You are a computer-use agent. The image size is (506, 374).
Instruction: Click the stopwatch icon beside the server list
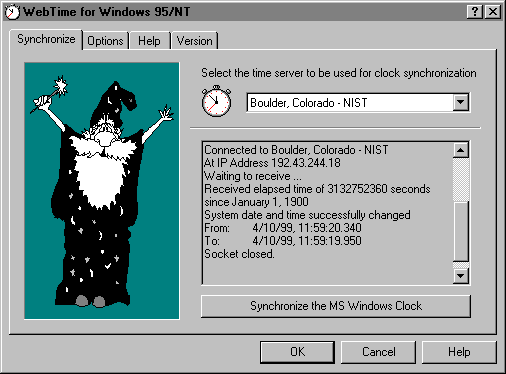click(x=217, y=101)
